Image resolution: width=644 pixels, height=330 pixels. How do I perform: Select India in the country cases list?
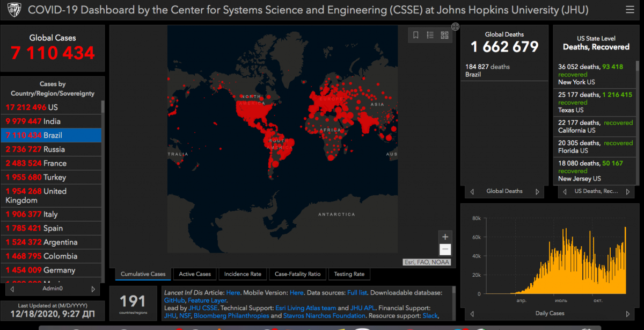pyautogui.click(x=51, y=121)
